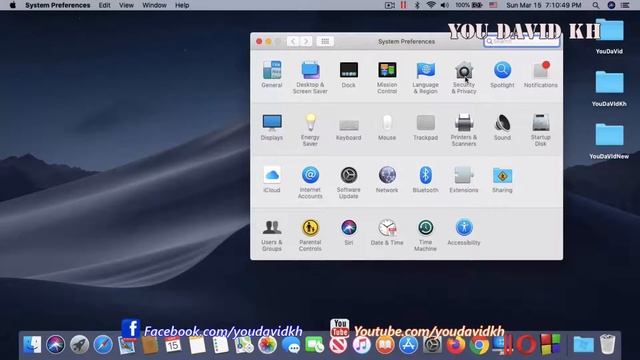Open the Bluetooth status menu in menu bar
The image size is (640, 360).
pyautogui.click(x=417, y=5)
